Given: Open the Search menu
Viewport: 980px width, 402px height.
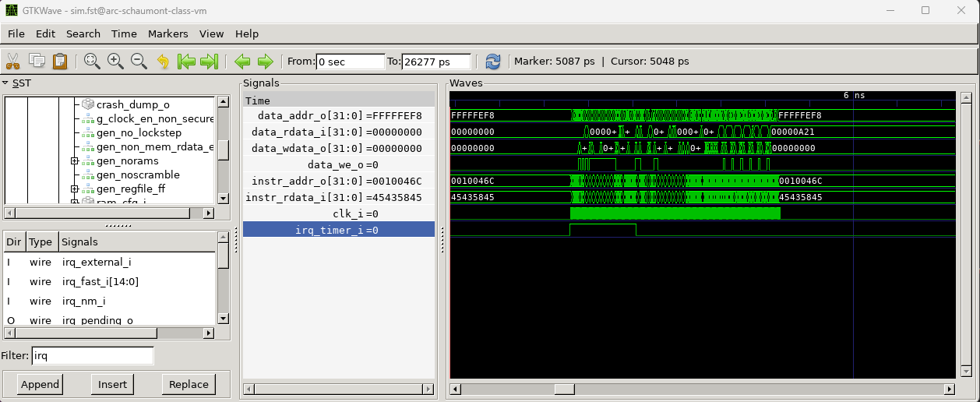Looking at the screenshot, I should (x=83, y=33).
